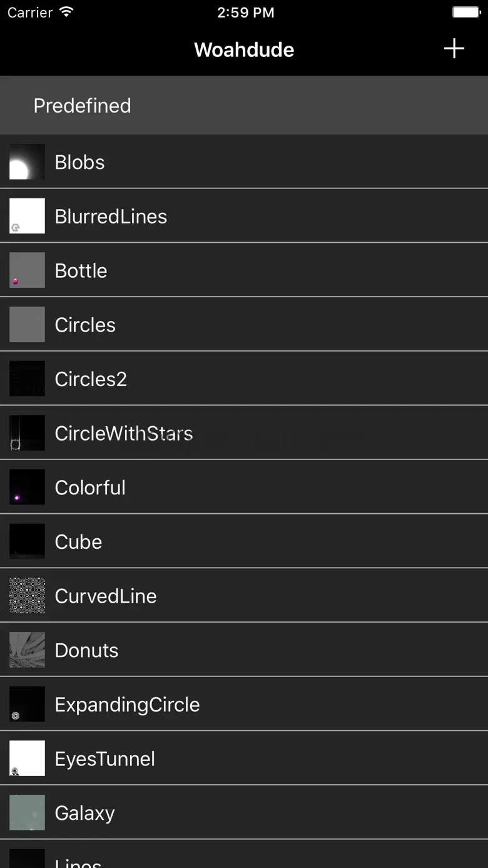The image size is (488, 868).
Task: Tap the plus icon to add new
Action: pyautogui.click(x=454, y=49)
